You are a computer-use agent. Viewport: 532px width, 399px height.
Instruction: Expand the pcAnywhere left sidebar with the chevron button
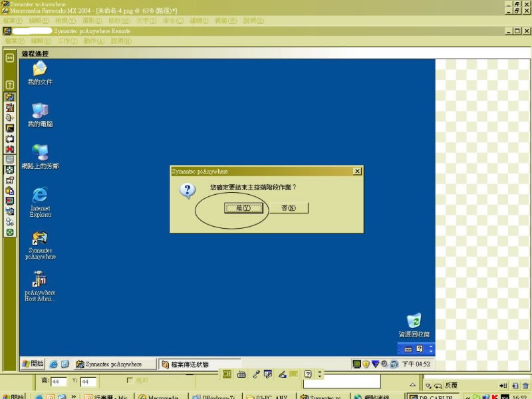[x=10, y=58]
